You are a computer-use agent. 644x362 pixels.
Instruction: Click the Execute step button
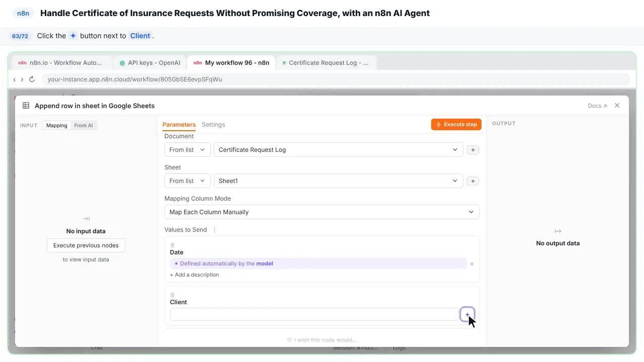[x=456, y=124]
